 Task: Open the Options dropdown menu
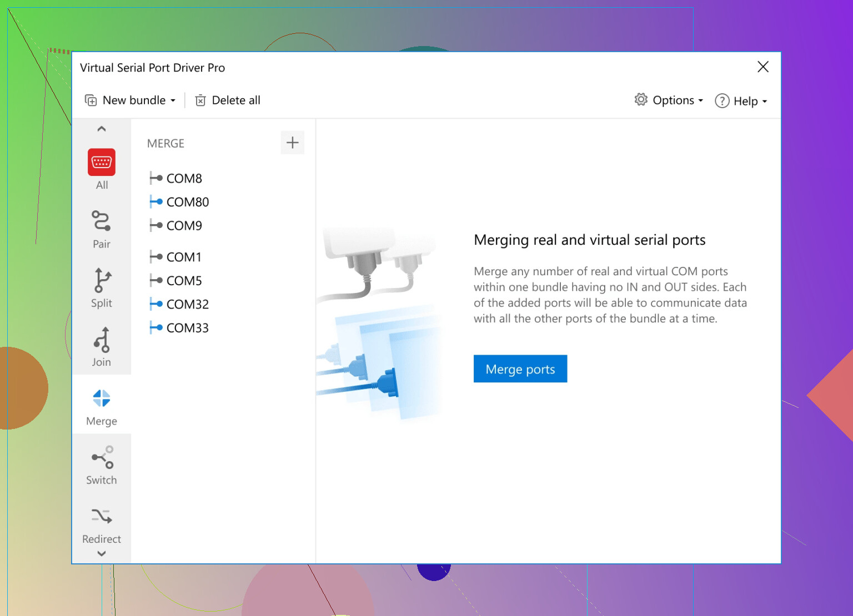tap(669, 100)
